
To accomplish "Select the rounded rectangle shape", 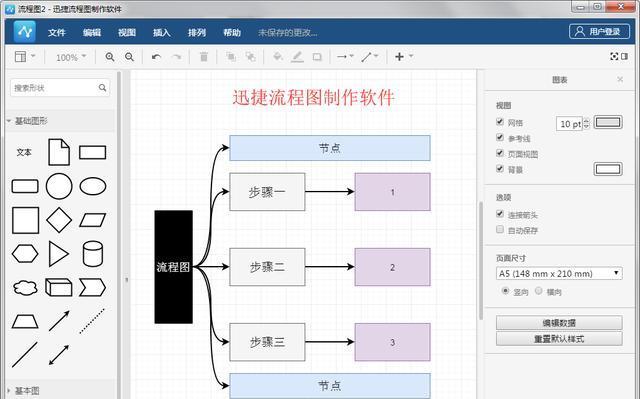I will click(x=25, y=186).
